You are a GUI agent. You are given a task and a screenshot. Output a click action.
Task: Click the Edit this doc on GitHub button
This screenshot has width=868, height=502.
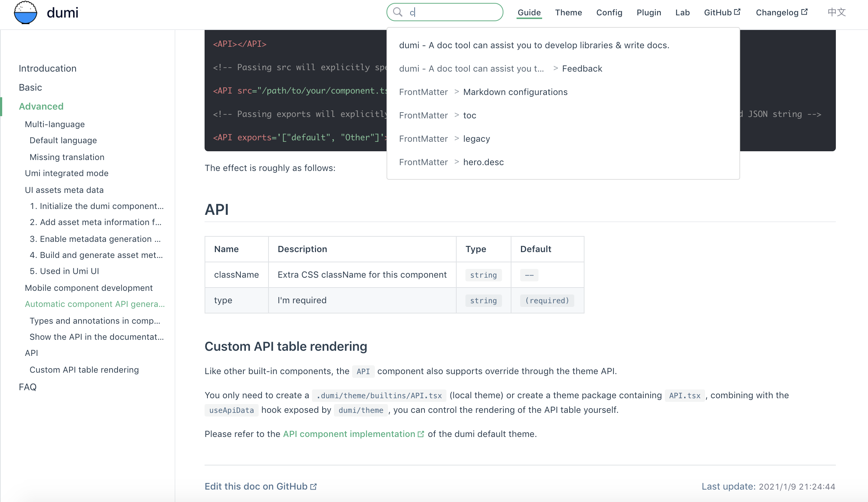260,486
